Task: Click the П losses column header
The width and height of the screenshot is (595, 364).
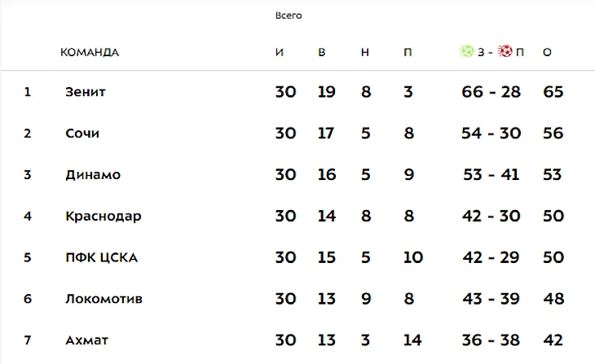Action: 408,52
